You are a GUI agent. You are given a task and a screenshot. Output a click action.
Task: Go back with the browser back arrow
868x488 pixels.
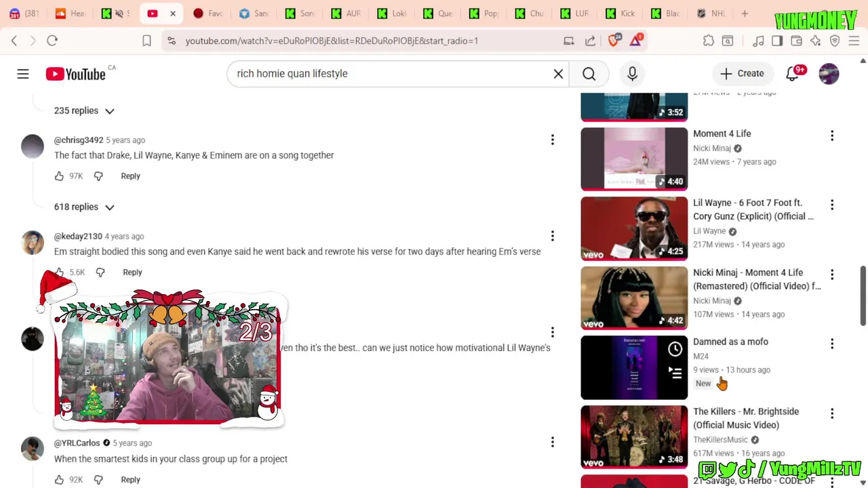coord(14,41)
